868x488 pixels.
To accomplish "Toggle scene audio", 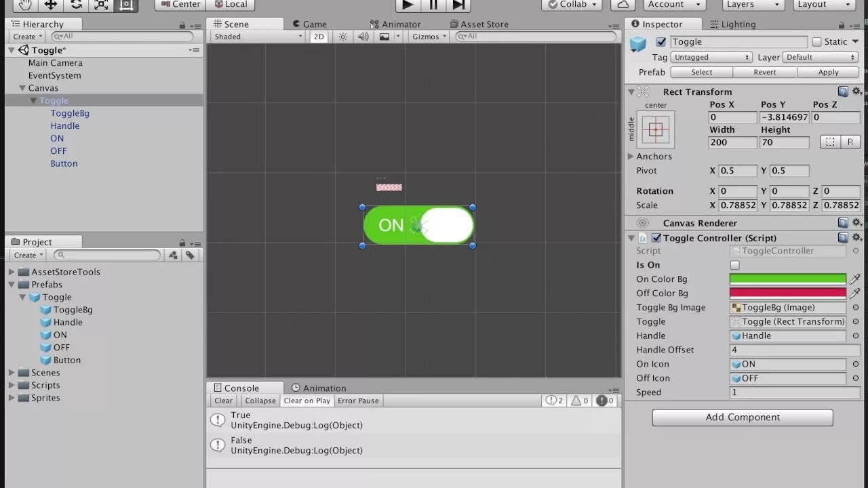I will pos(363,37).
